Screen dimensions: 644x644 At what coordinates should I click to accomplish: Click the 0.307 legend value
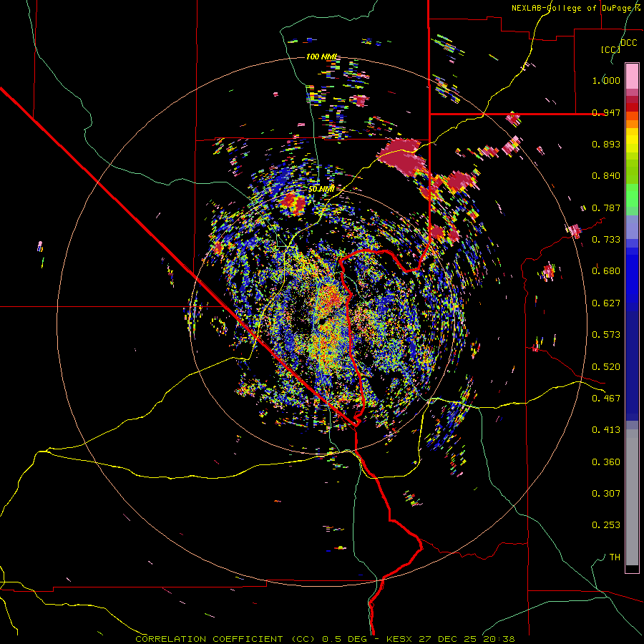point(606,494)
